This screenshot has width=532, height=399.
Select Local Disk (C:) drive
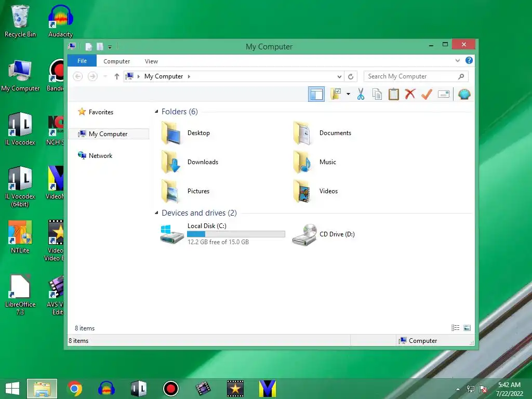point(222,234)
